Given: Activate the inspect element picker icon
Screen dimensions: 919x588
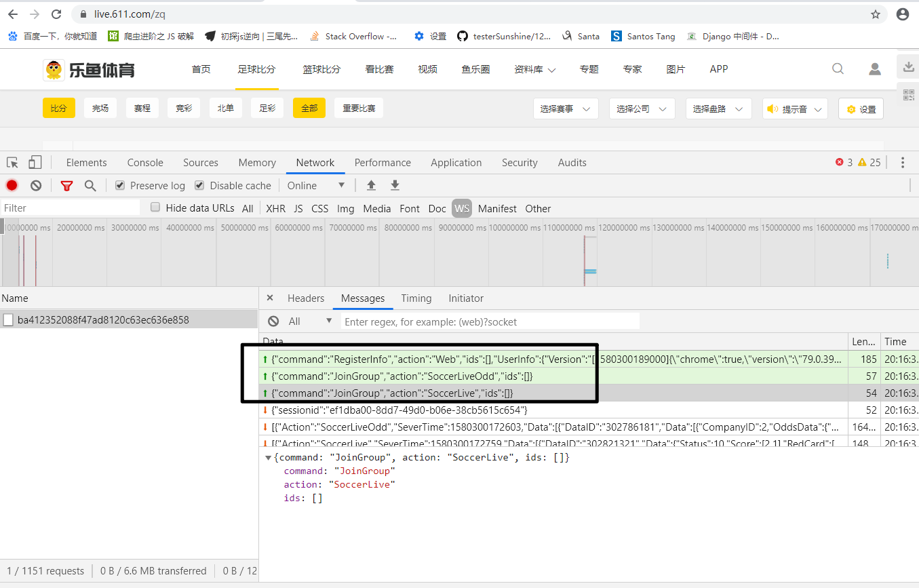Looking at the screenshot, I should coord(12,163).
